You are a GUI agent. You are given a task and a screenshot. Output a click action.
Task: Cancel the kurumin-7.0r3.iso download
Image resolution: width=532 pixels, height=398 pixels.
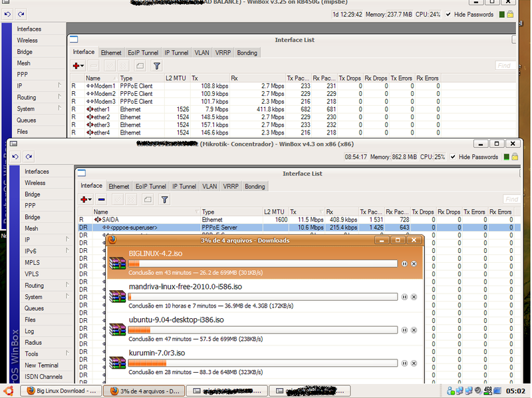(414, 363)
